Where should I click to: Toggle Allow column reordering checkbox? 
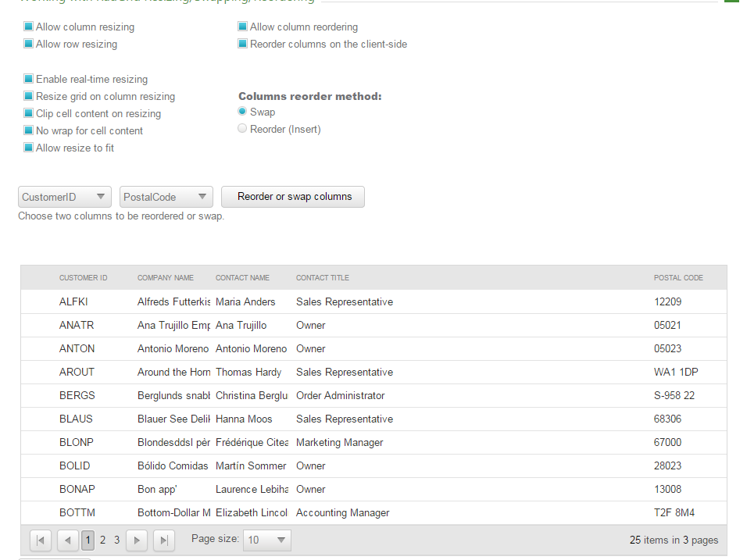click(243, 27)
